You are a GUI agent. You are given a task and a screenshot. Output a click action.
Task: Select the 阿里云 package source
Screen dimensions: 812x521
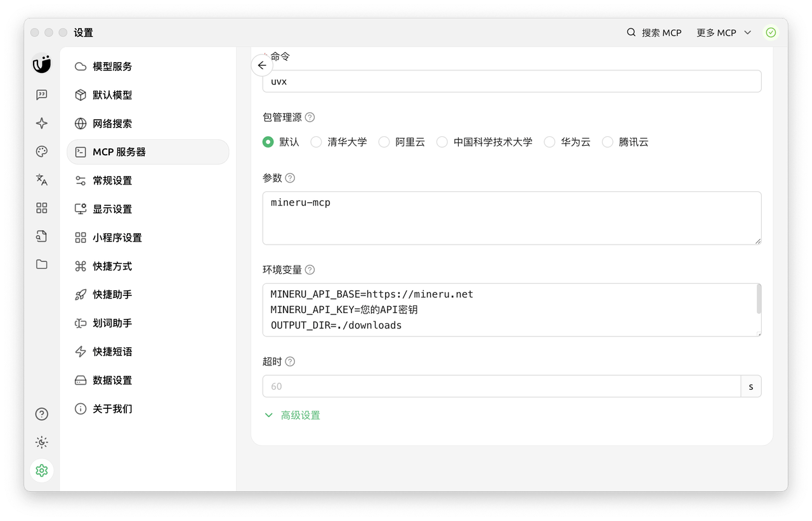point(384,142)
